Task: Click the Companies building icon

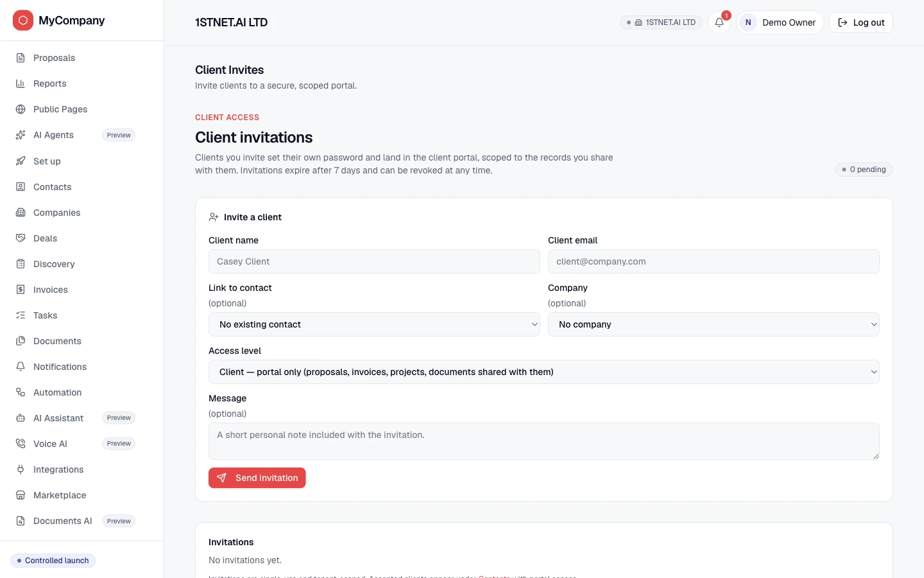Action: click(x=21, y=213)
